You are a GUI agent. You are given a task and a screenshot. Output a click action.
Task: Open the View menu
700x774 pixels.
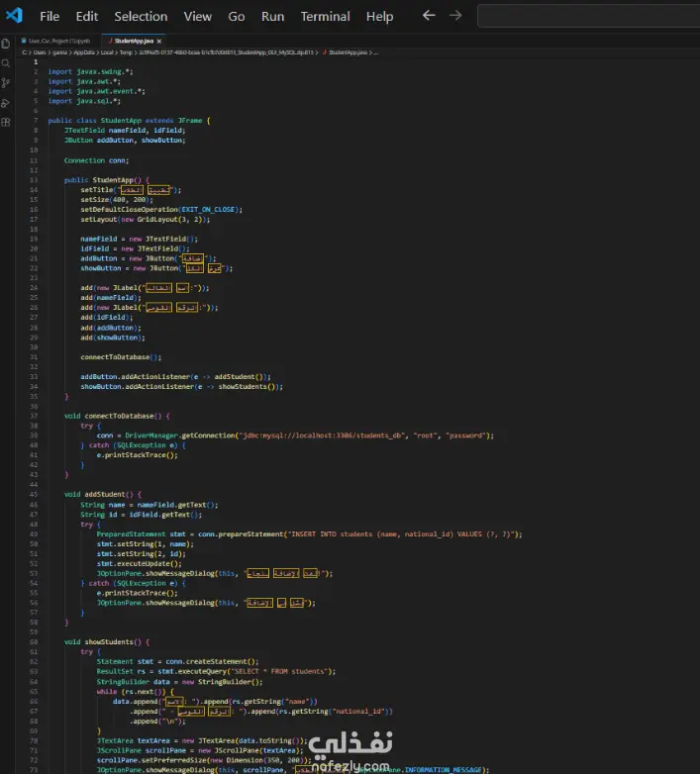[x=197, y=16]
